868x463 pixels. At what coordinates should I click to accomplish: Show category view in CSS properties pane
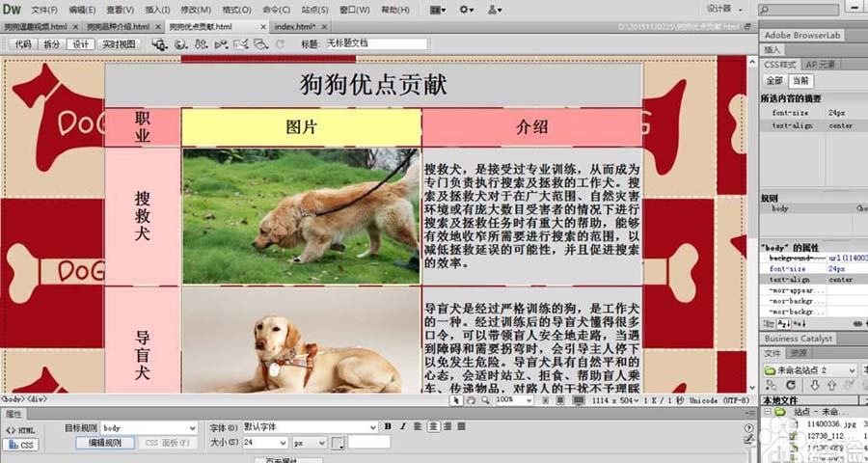769,323
